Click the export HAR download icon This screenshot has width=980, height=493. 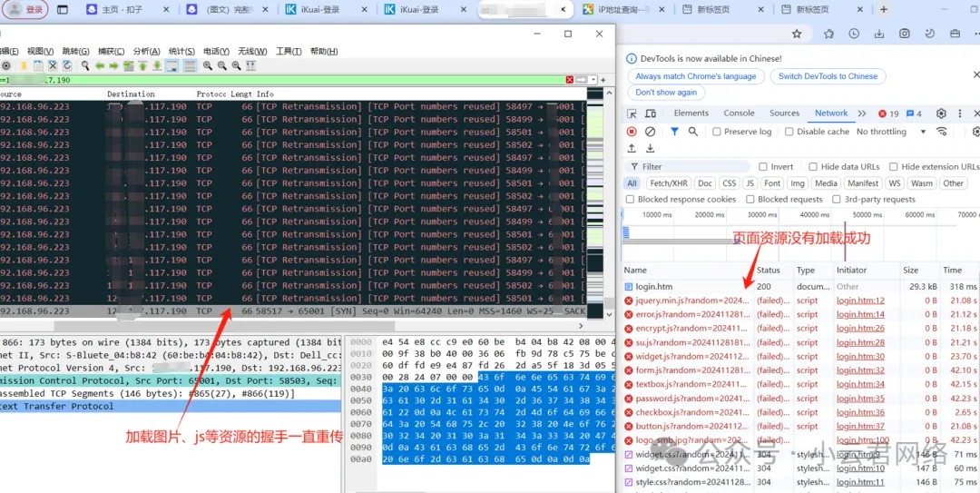pyautogui.click(x=650, y=149)
